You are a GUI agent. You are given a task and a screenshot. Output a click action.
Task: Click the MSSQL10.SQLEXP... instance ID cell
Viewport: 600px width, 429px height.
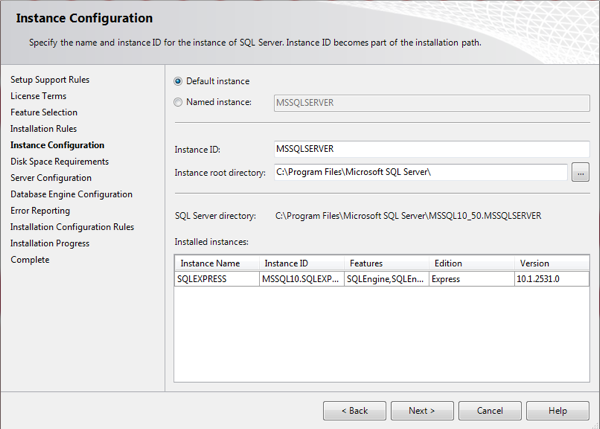[x=302, y=279]
